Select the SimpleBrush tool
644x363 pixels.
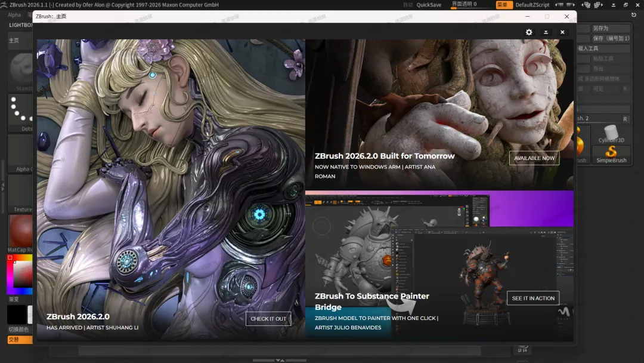[x=611, y=154]
